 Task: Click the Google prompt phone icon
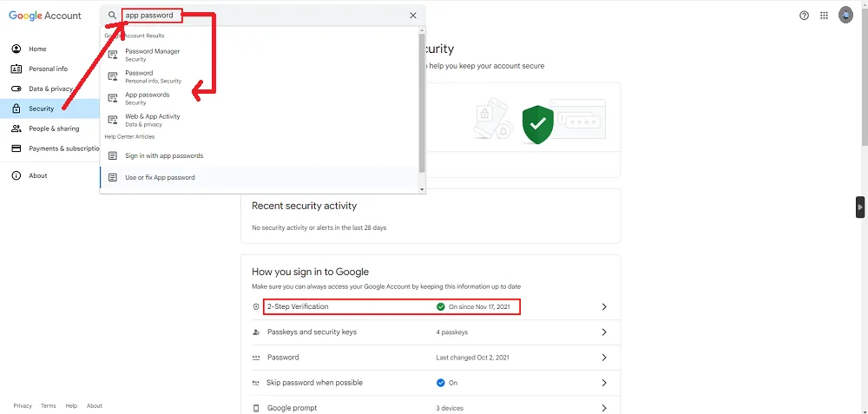click(x=256, y=408)
